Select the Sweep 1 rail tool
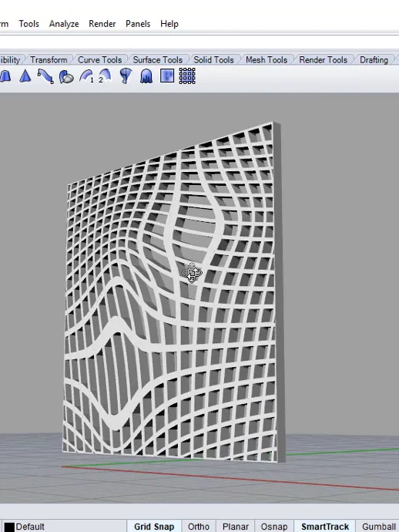399x532 pixels. (86, 76)
